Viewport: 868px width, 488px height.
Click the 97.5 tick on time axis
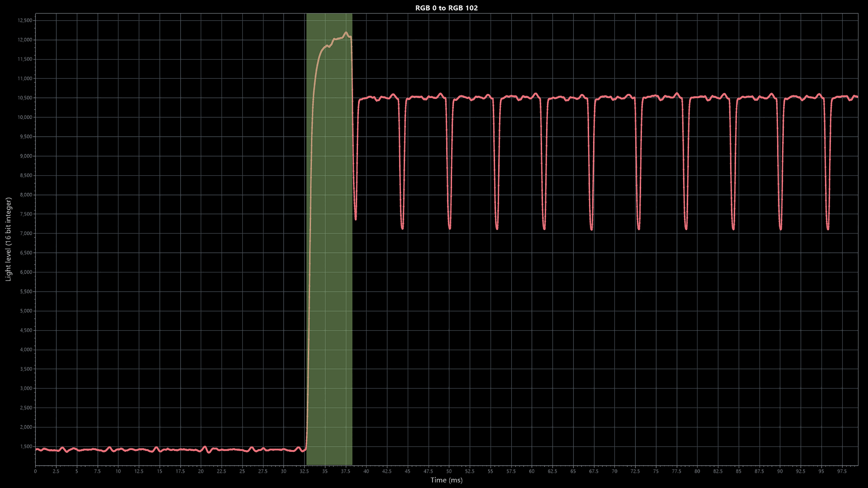pyautogui.click(x=842, y=471)
